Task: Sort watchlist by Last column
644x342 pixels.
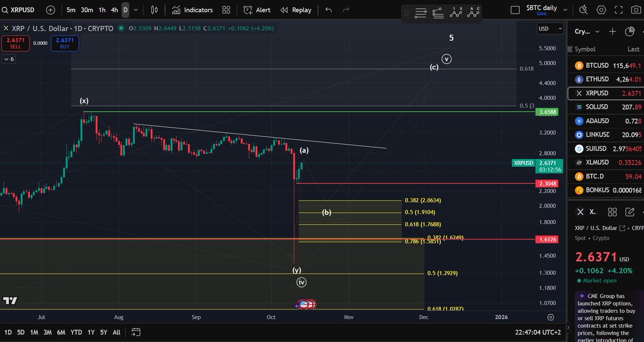Action: [633, 49]
